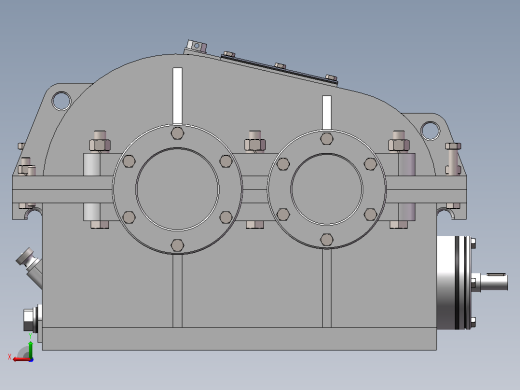Select the topmost bolt of right bearing cover

click(x=327, y=138)
